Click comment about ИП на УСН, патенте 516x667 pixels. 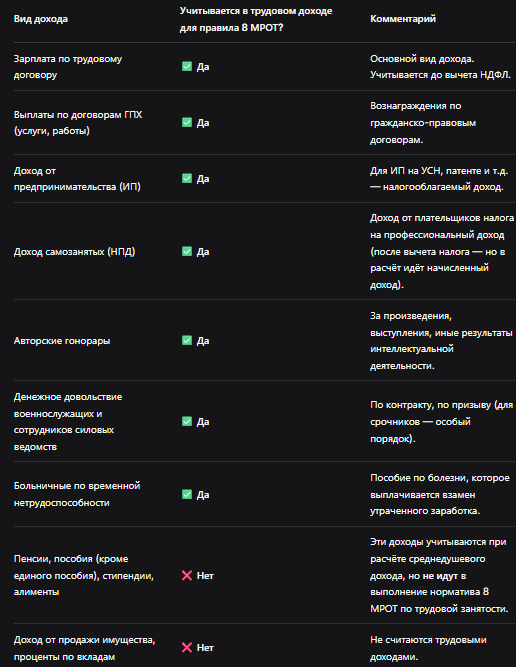(x=439, y=179)
